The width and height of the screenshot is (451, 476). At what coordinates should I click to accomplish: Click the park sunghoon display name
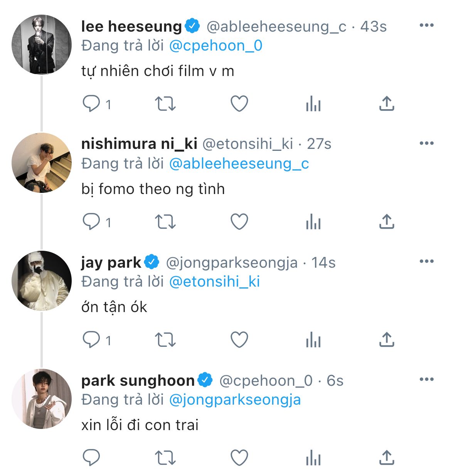click(138, 381)
